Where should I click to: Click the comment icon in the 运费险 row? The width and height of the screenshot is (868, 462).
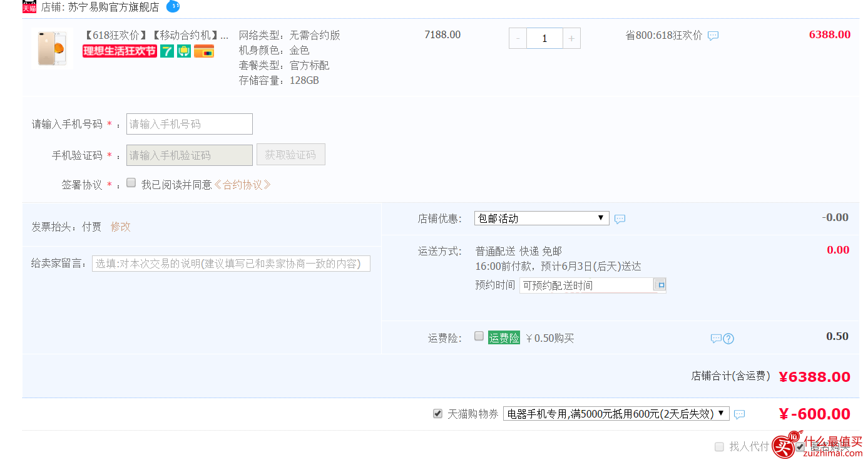(716, 339)
